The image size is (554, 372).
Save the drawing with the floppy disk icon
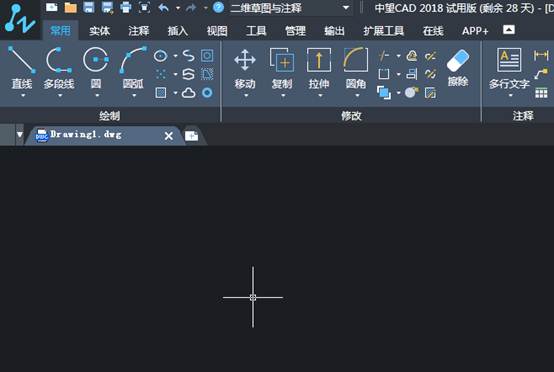tap(89, 7)
